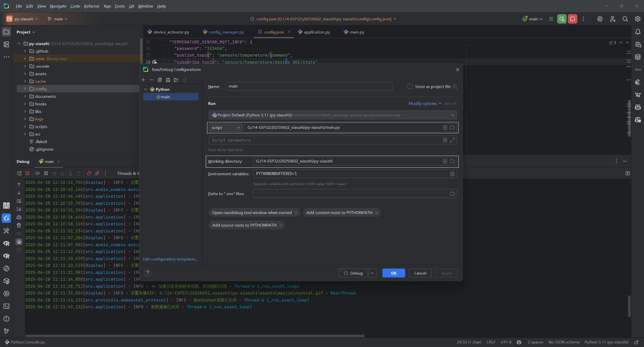
Task: Expand the script parameters field icon
Action: pos(452,140)
